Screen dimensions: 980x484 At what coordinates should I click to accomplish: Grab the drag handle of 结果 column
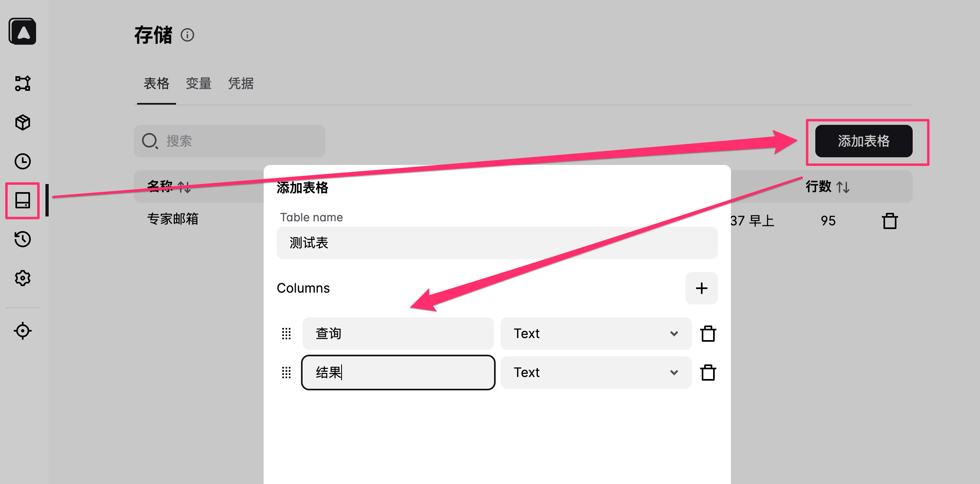(x=286, y=373)
